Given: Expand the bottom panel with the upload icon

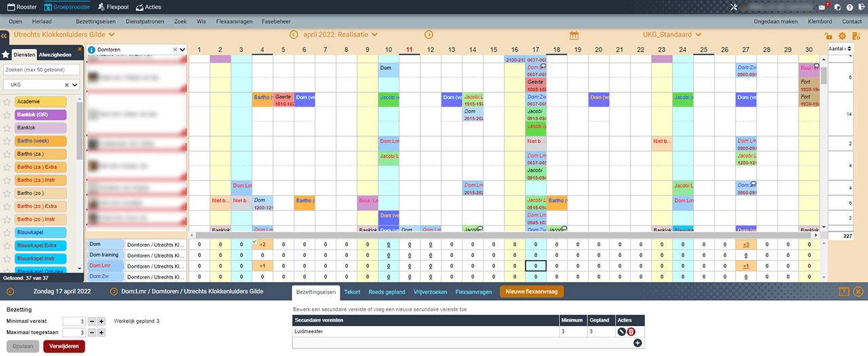Looking at the screenshot, I should 844,292.
